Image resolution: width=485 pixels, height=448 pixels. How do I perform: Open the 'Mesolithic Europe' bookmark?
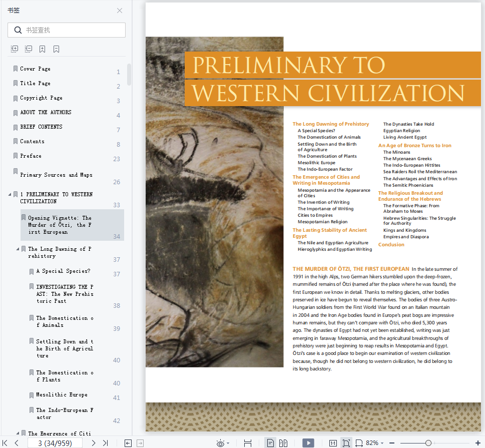(x=62, y=395)
